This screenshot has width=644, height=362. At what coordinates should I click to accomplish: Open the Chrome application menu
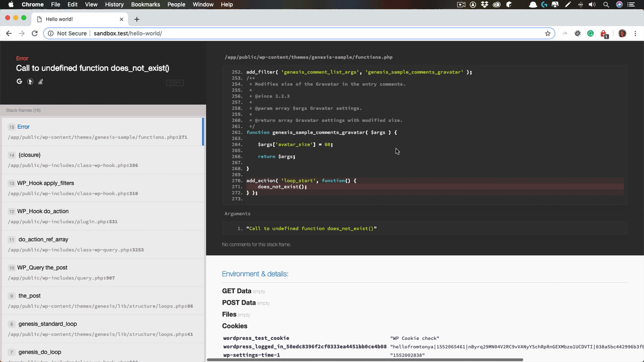32,5
